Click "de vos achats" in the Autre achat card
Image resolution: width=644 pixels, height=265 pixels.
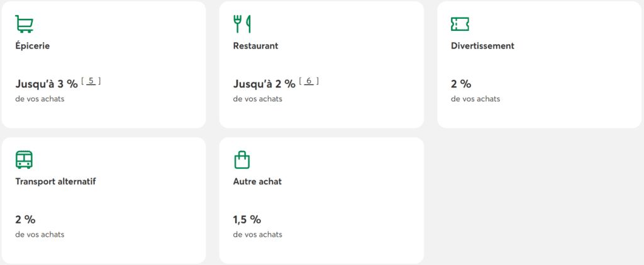[x=257, y=235]
